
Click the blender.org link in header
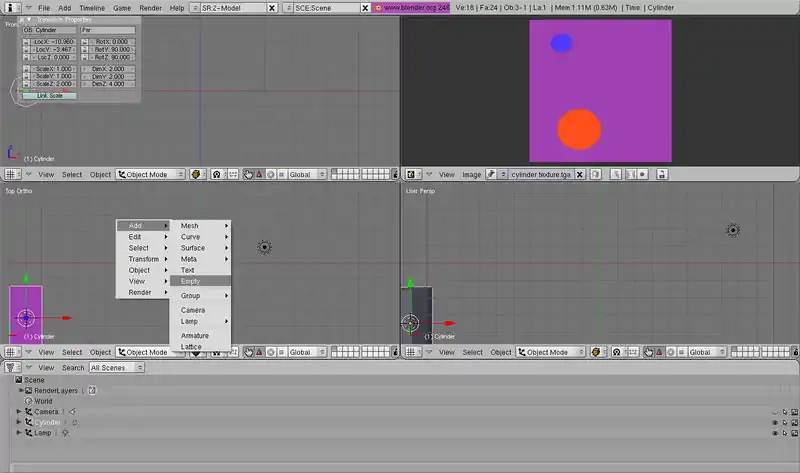[410, 7]
